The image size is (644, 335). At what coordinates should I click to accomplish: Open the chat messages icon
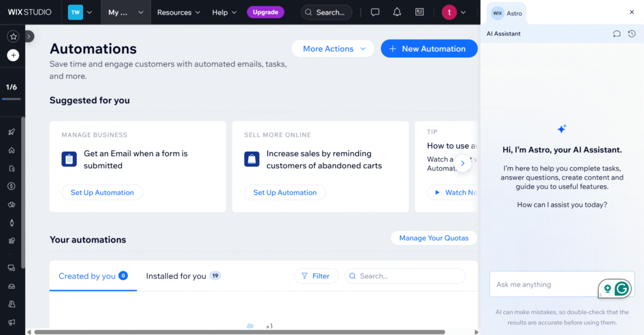pyautogui.click(x=375, y=12)
